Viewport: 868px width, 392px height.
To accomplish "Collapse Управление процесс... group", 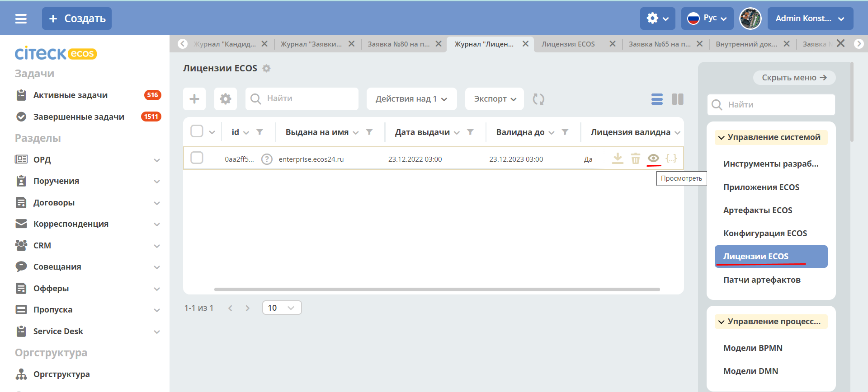I will coord(771,322).
